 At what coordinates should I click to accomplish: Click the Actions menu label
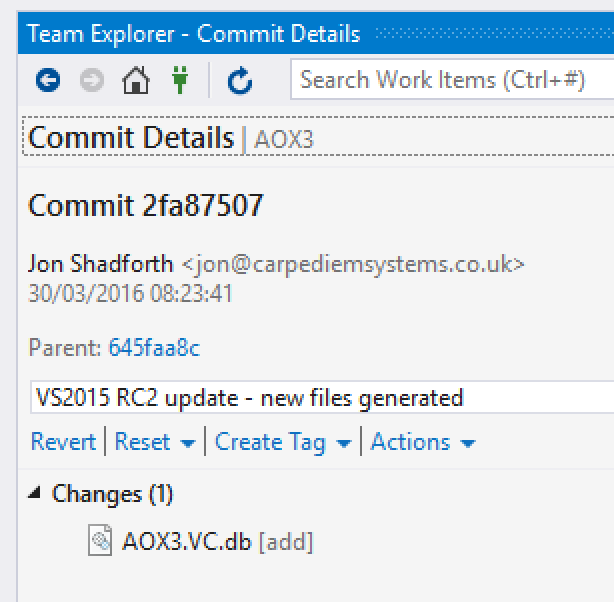410,442
